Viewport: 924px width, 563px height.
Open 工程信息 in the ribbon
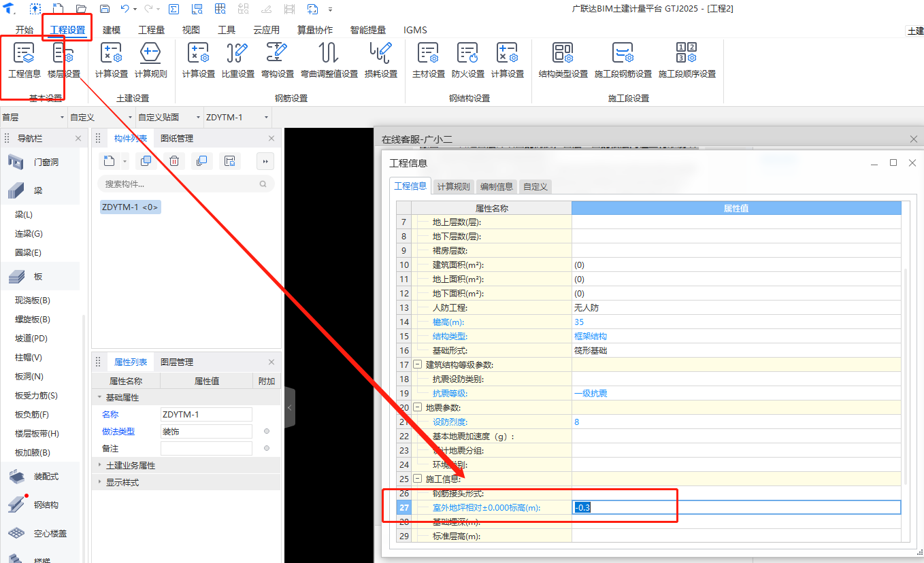coord(24,60)
